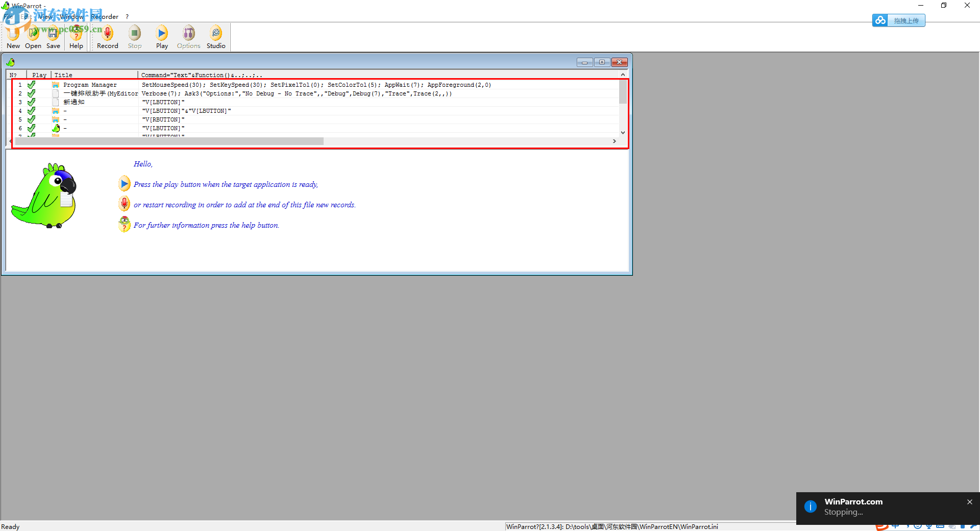Start recording with the Record button

coord(108,37)
